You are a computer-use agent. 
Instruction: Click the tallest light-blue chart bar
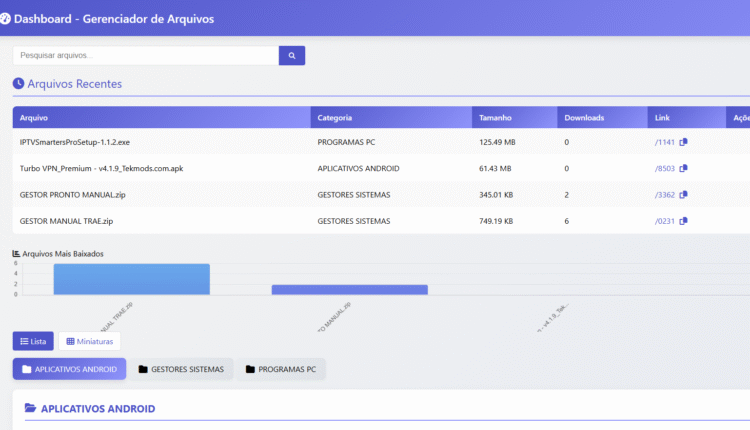132,279
